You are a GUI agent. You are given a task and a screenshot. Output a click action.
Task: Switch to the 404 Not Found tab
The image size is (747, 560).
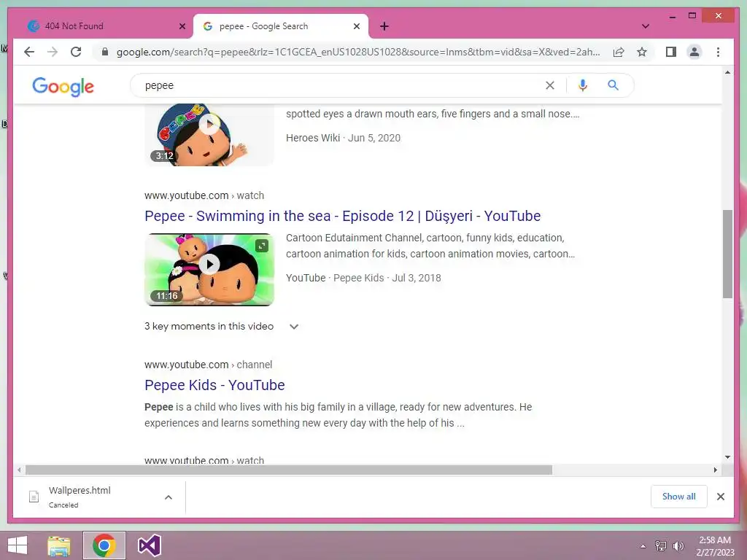(x=106, y=26)
